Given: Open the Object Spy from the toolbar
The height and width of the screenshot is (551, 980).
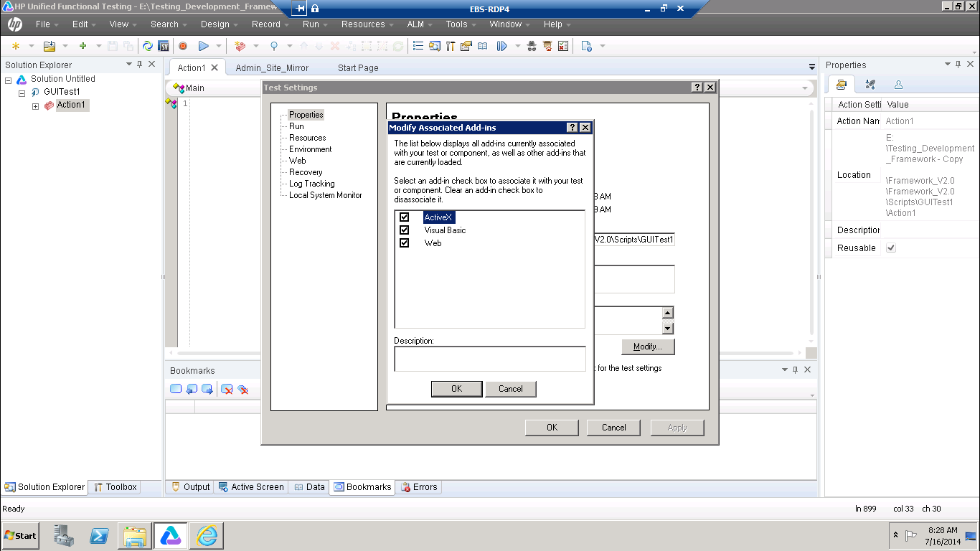Looking at the screenshot, I should pos(273,45).
